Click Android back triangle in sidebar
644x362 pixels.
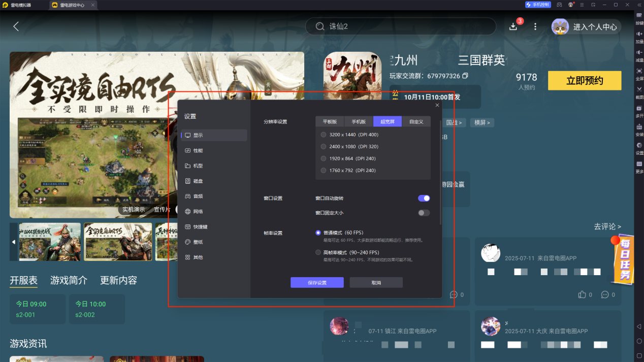tap(639, 326)
